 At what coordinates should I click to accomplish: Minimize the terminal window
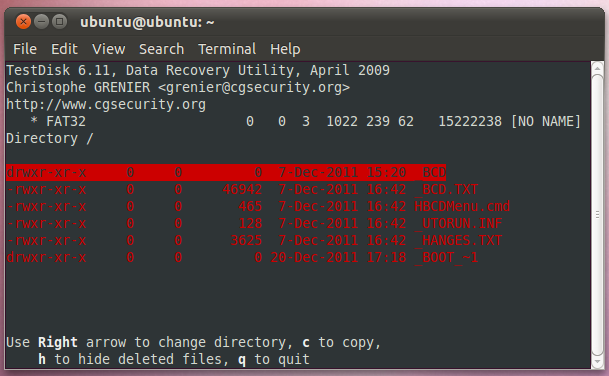[41, 21]
